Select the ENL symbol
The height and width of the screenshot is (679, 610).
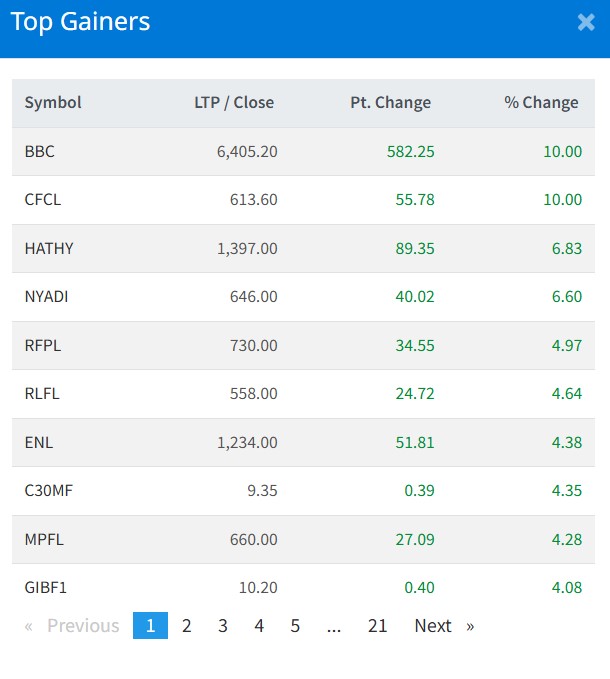[x=38, y=442]
